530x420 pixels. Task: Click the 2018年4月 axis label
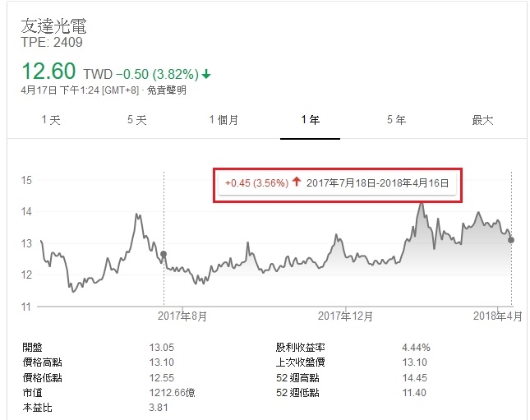click(498, 316)
